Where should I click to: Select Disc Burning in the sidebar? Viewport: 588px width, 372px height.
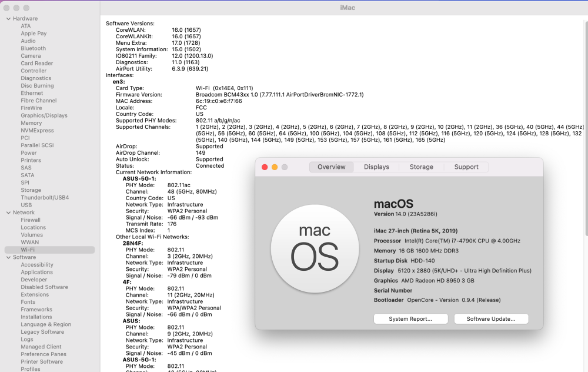(x=37, y=85)
